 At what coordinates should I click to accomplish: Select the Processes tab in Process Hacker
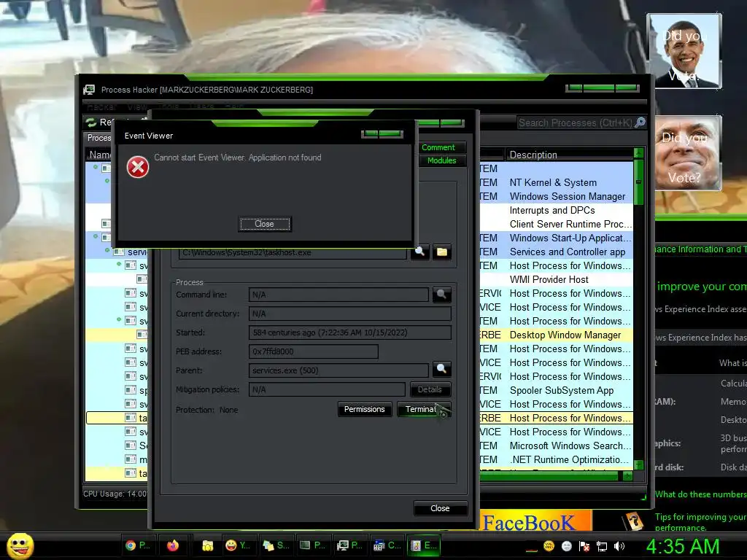[x=99, y=138]
